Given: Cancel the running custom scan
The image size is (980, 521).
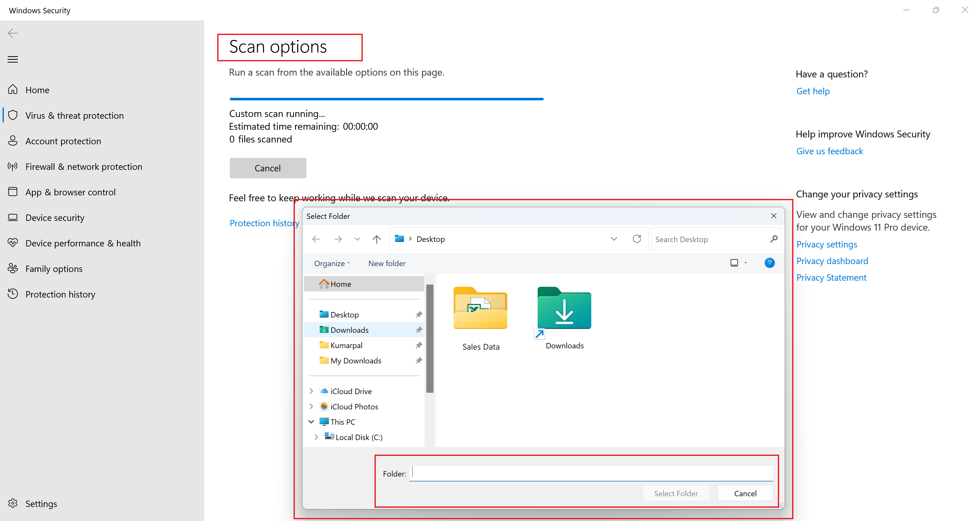Looking at the screenshot, I should pyautogui.click(x=268, y=168).
